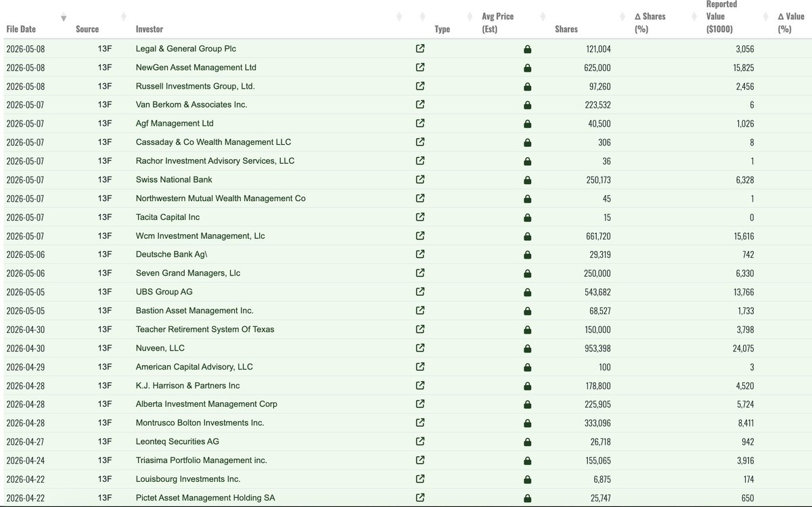
Task: Open external link icon for Swiss National Bank
Action: (x=420, y=179)
